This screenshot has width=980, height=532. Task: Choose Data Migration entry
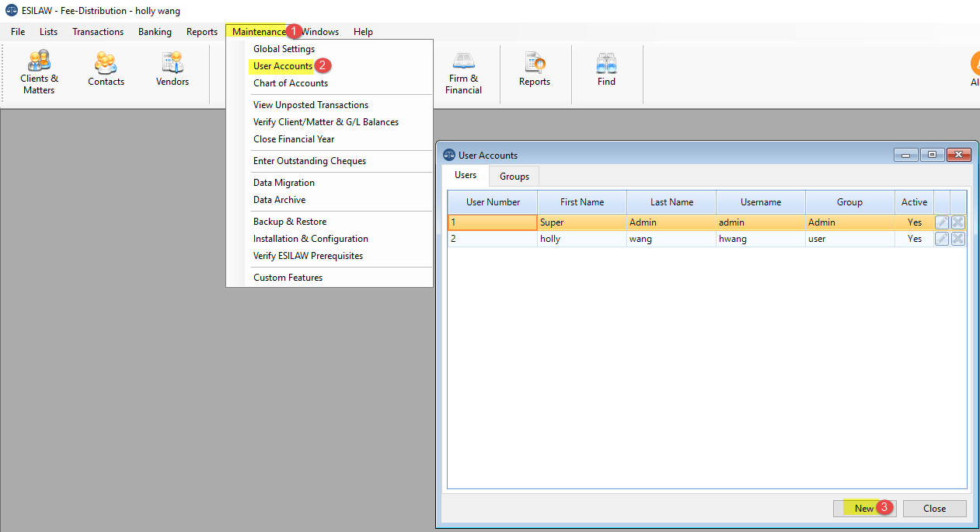coord(284,183)
